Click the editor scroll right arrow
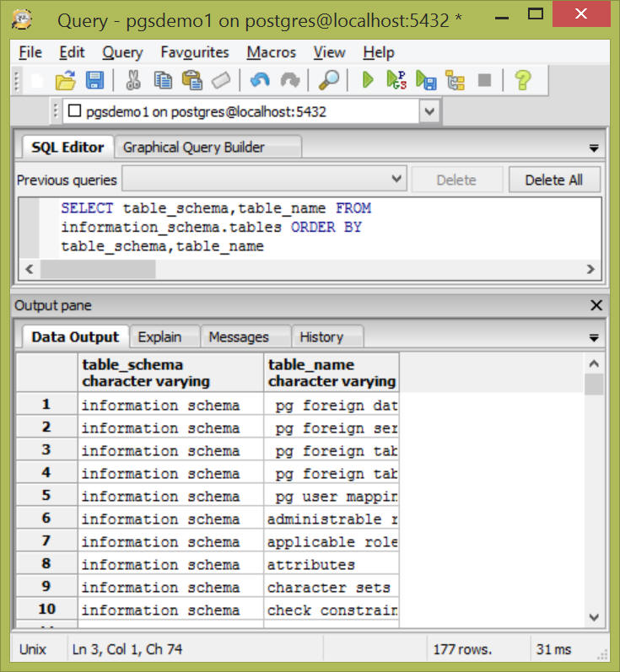Image resolution: width=620 pixels, height=672 pixels. click(x=590, y=269)
